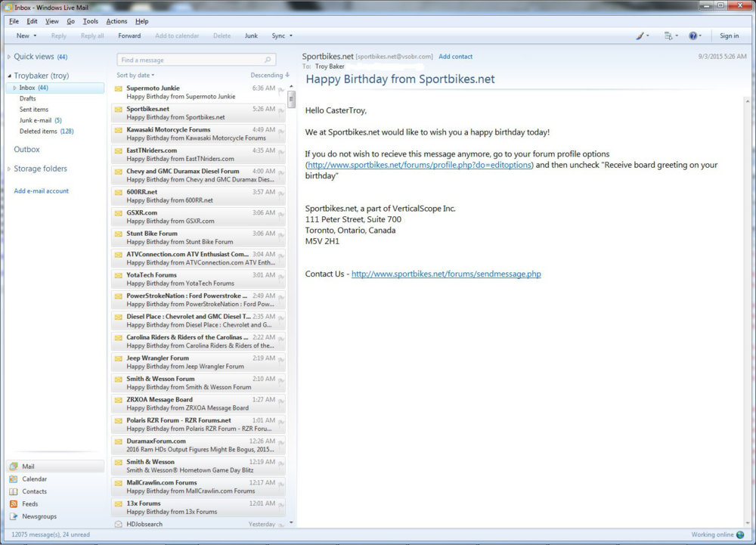The height and width of the screenshot is (545, 756).
Task: Toggle flag on Smith & Wesson Forum message
Action: [281, 382]
